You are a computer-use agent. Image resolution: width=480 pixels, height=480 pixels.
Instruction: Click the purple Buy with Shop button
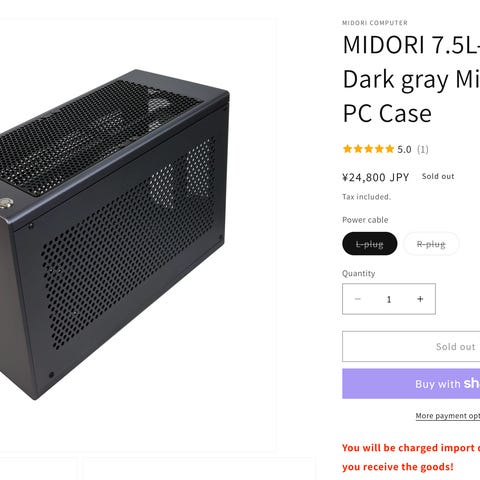411,384
